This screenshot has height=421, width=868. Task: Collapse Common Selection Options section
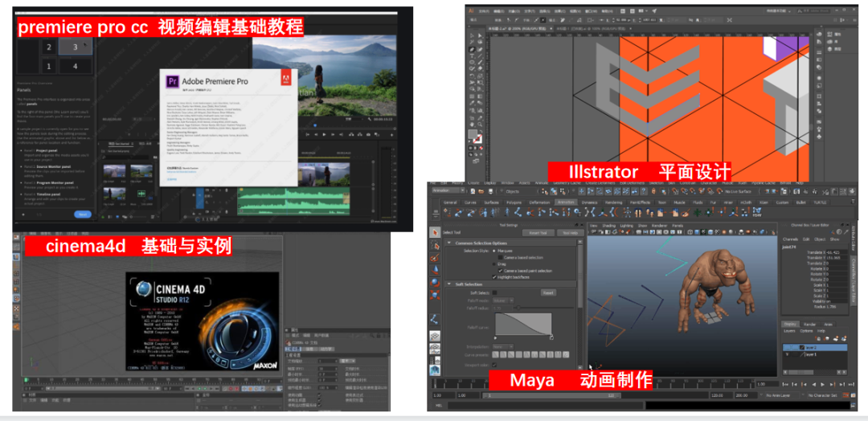448,243
